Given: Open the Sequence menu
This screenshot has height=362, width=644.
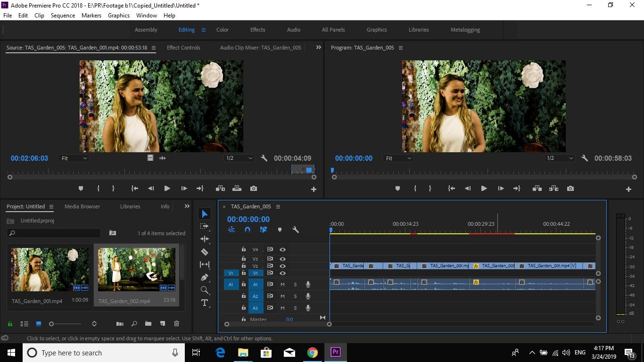Looking at the screenshot, I should 63,16.
